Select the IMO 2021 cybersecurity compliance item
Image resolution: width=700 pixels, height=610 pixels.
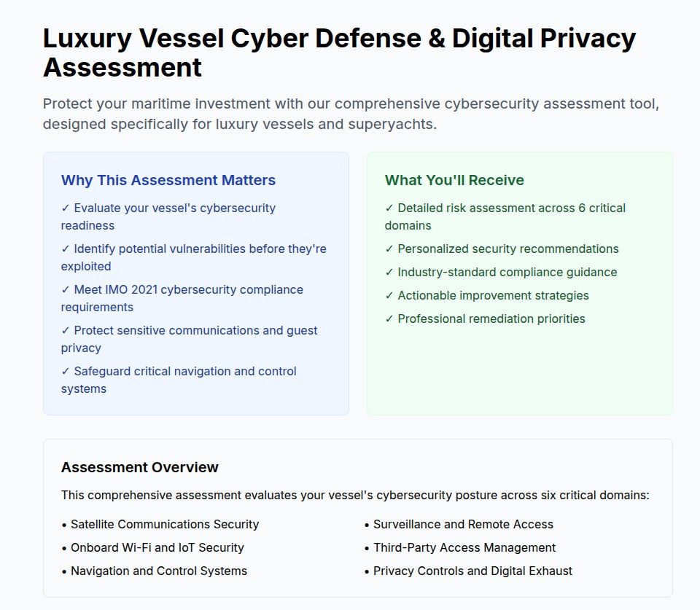pyautogui.click(x=182, y=298)
